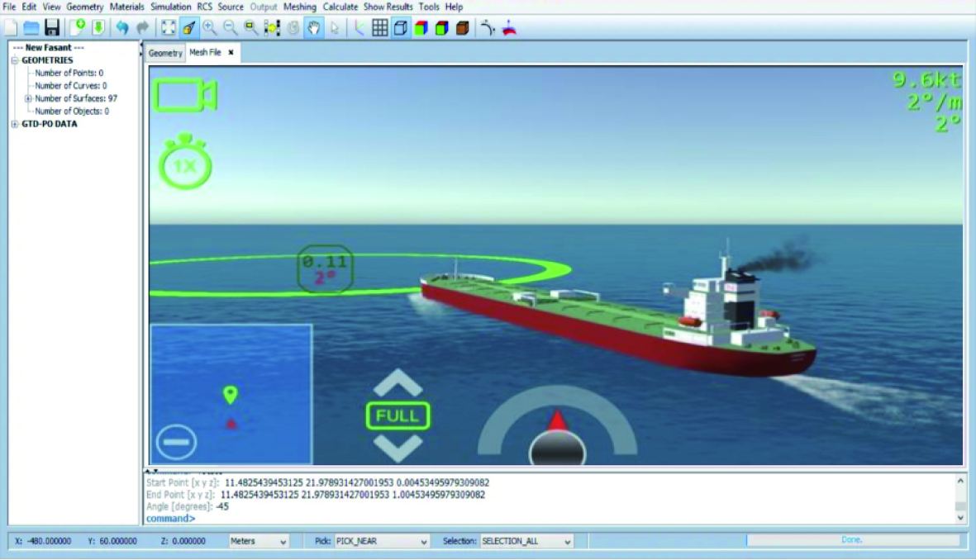Open the Meters units dropdown
Image resolution: width=976 pixels, height=560 pixels.
259,541
